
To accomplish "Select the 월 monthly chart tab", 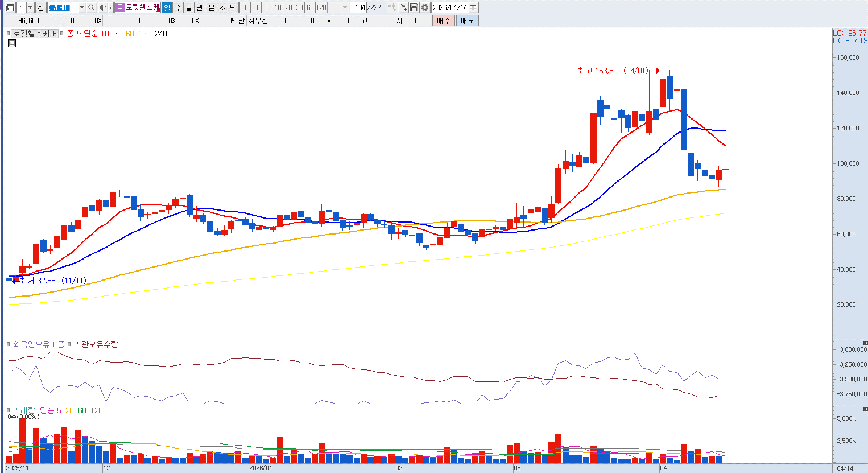I will point(189,7).
